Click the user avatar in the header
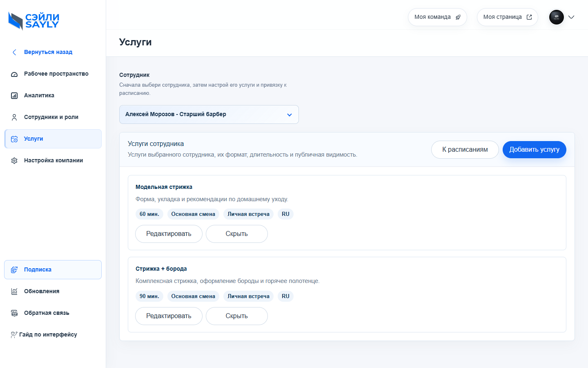This screenshot has height=368, width=588. click(x=557, y=17)
